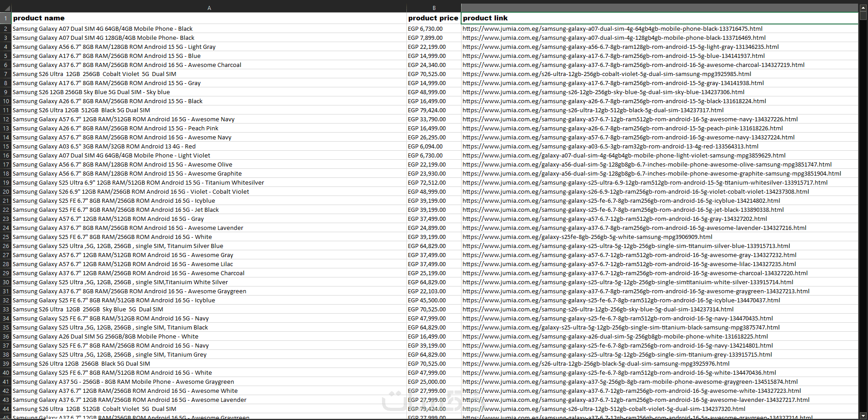This screenshot has width=868, height=420.
Task: Open the Jumia link ending in sky-blue-5g-dual-sim-134237314.html
Action: pos(598,309)
